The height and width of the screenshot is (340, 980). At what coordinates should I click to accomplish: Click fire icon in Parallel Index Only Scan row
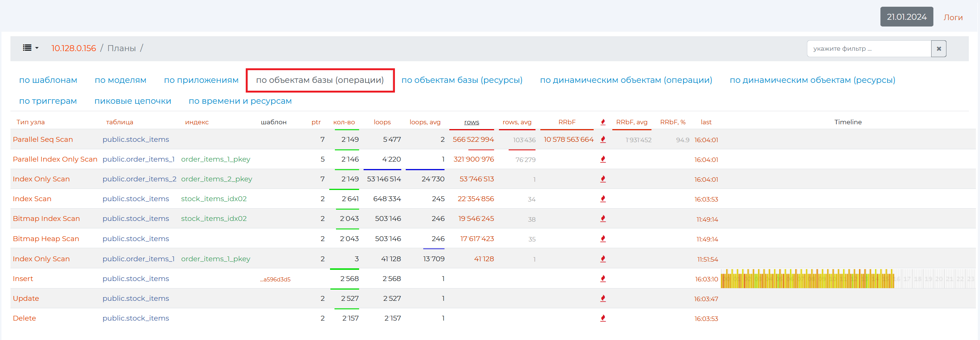603,159
